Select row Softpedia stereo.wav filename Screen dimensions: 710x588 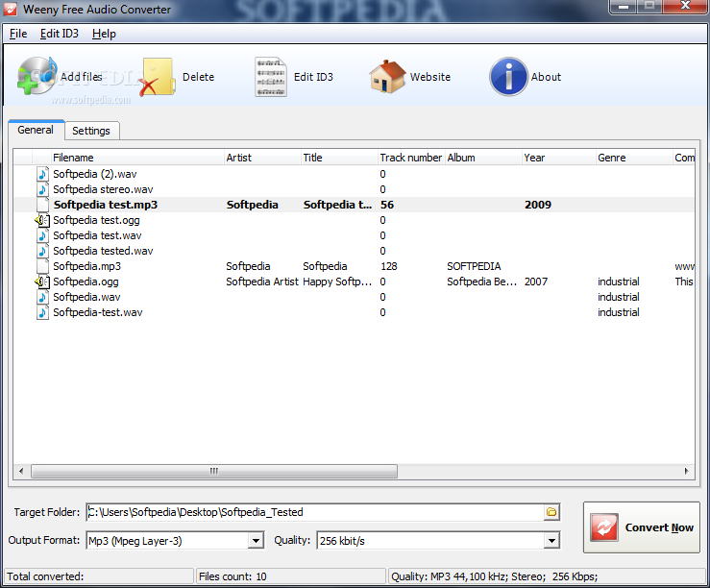pyautogui.click(x=103, y=189)
